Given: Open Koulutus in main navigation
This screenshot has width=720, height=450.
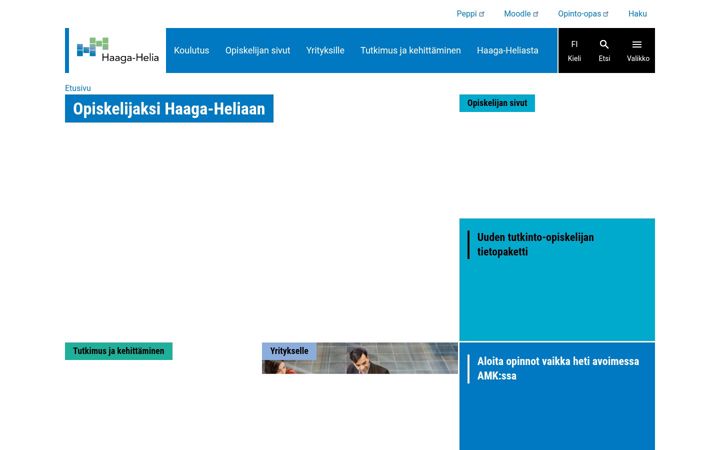Looking at the screenshot, I should click(x=191, y=51).
